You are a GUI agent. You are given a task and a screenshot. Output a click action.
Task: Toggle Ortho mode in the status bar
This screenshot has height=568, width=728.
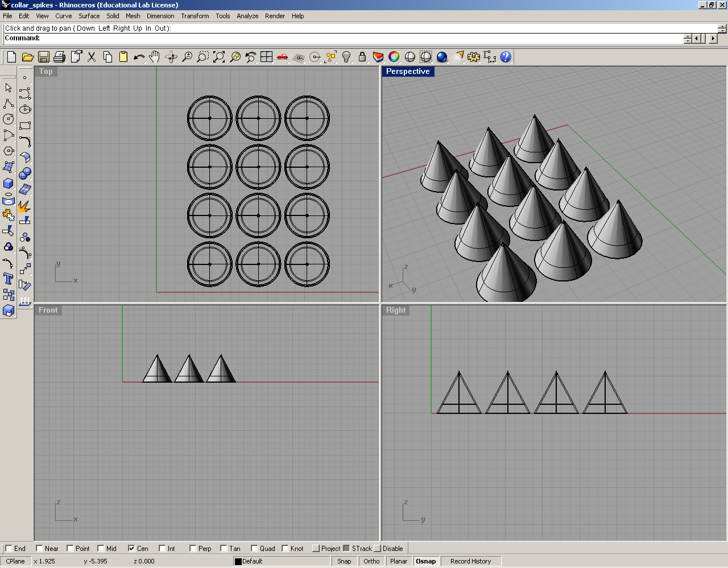pos(371,561)
